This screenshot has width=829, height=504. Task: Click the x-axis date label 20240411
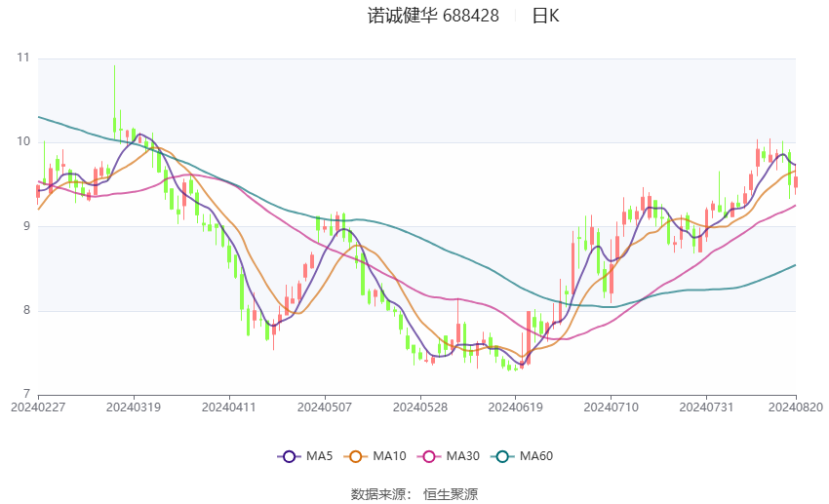[229, 407]
